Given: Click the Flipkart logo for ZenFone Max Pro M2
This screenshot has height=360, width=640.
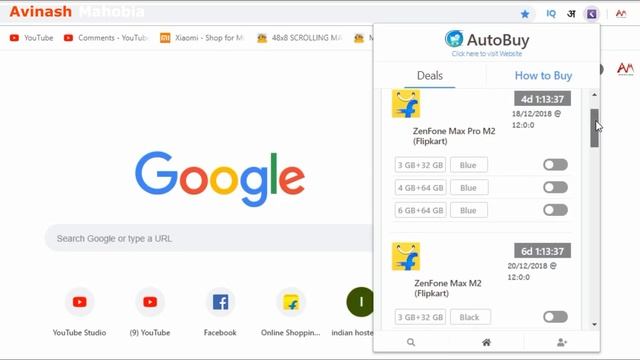Looking at the screenshot, I should pos(406,104).
